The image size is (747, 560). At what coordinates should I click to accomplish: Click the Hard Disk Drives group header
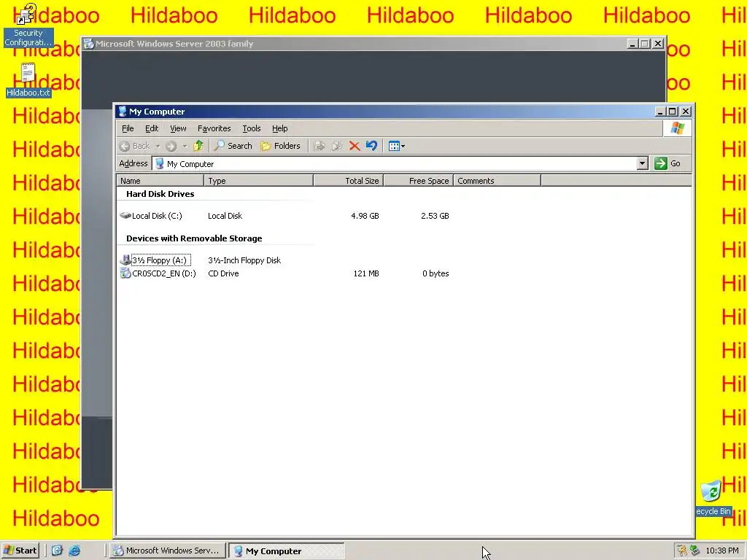pos(160,194)
